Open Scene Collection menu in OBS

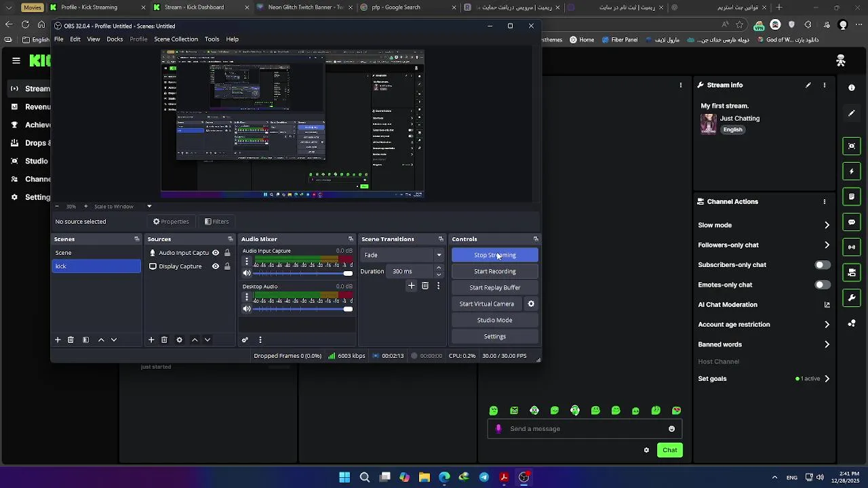[176, 39]
